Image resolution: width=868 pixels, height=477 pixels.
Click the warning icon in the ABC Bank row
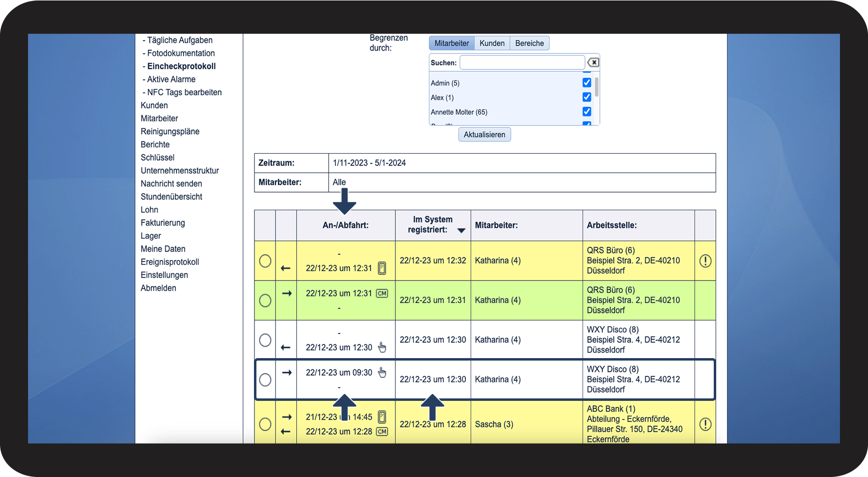point(705,424)
